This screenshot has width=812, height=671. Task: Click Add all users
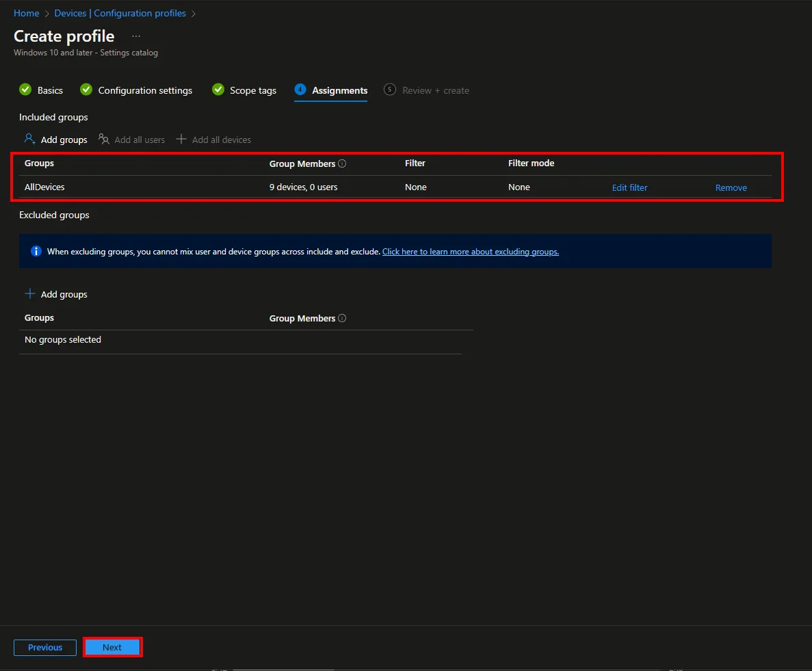(140, 140)
